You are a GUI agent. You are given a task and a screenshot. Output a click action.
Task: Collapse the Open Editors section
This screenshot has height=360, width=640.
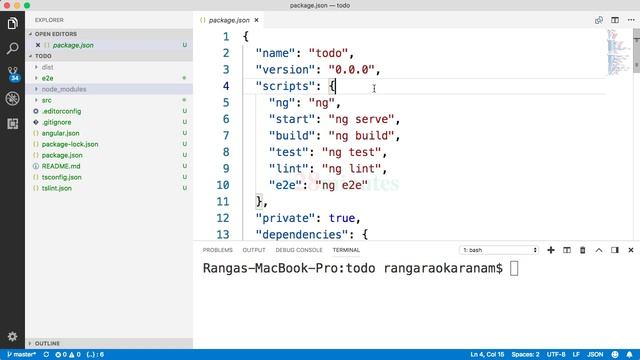110,34
